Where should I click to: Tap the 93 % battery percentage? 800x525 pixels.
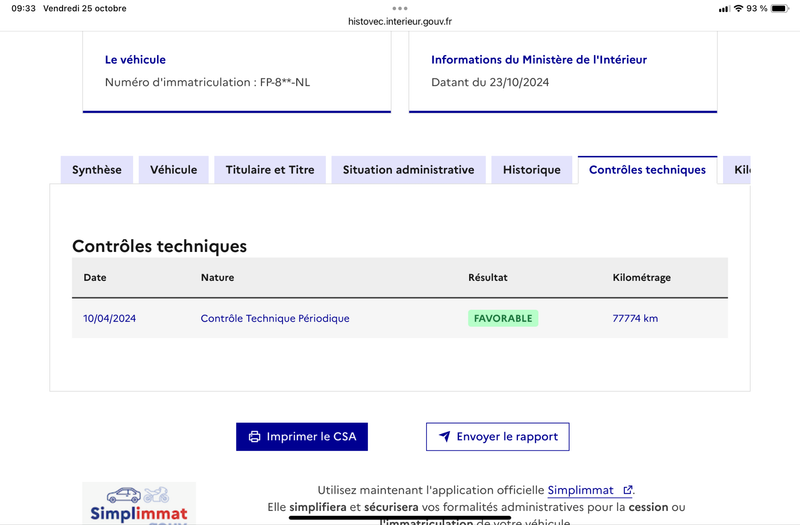[x=757, y=8]
